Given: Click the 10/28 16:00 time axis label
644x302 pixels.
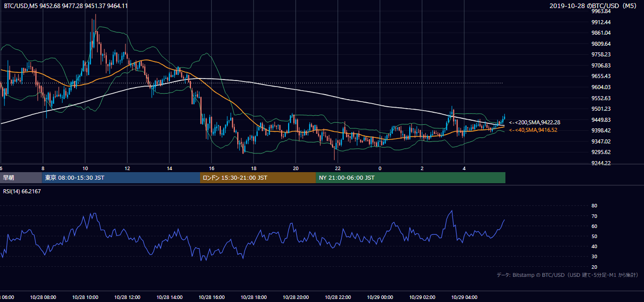Looking at the screenshot, I should [x=211, y=297].
